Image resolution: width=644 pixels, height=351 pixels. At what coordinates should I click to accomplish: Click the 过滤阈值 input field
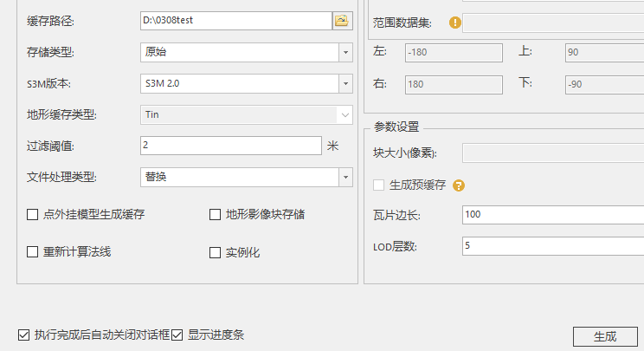[231, 146]
